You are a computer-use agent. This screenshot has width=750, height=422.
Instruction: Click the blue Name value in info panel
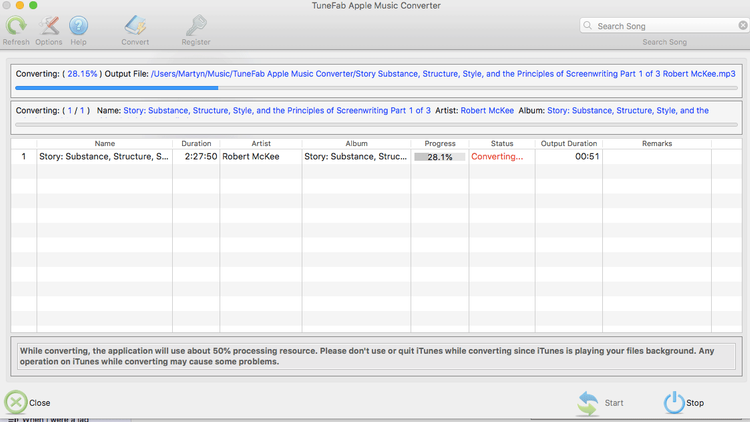[277, 111]
